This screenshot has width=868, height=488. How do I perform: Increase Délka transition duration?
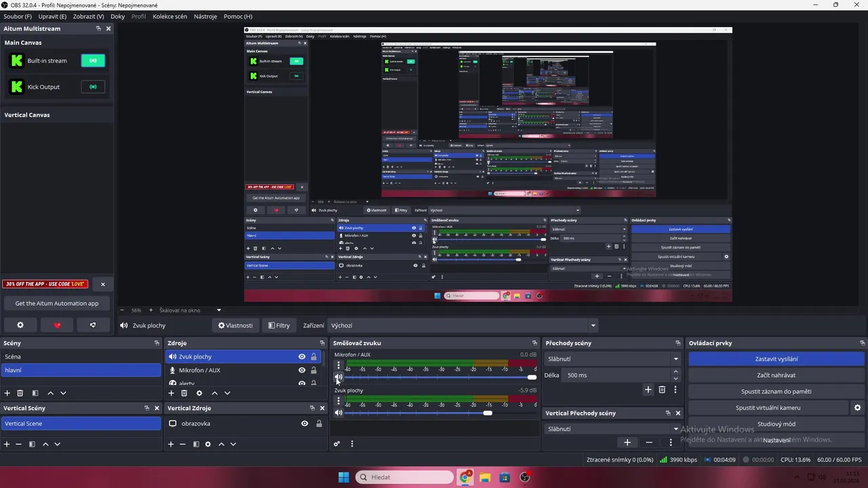tap(675, 371)
